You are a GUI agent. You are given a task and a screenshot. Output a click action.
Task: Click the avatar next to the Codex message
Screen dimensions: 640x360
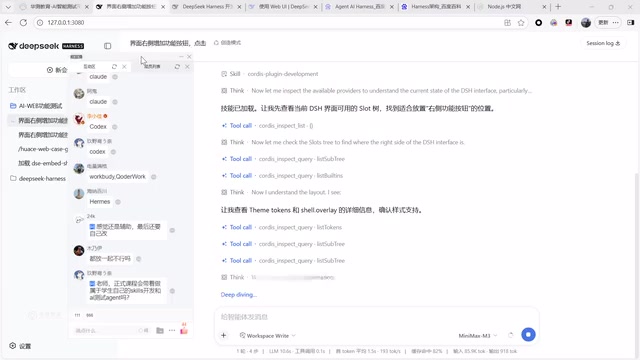pos(79,119)
